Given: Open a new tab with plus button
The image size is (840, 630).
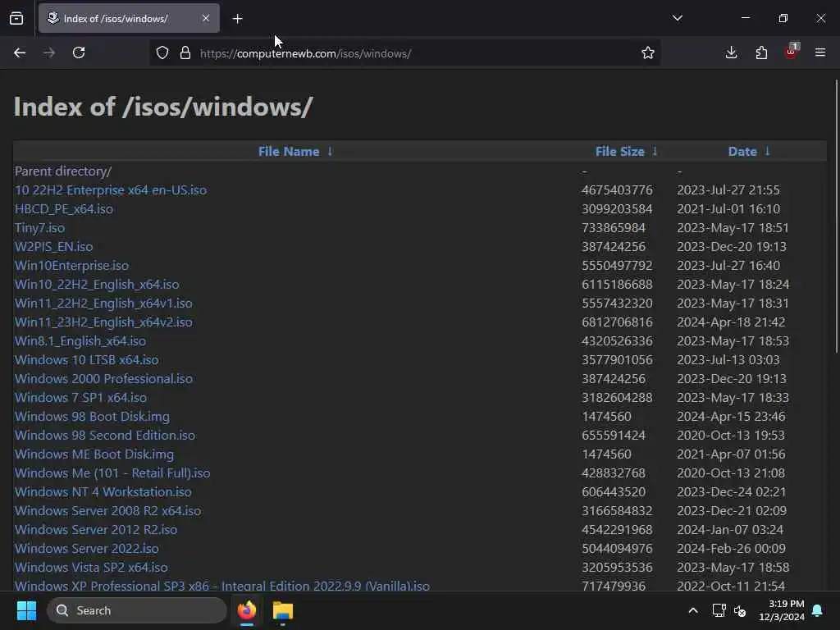Looking at the screenshot, I should (x=237, y=19).
